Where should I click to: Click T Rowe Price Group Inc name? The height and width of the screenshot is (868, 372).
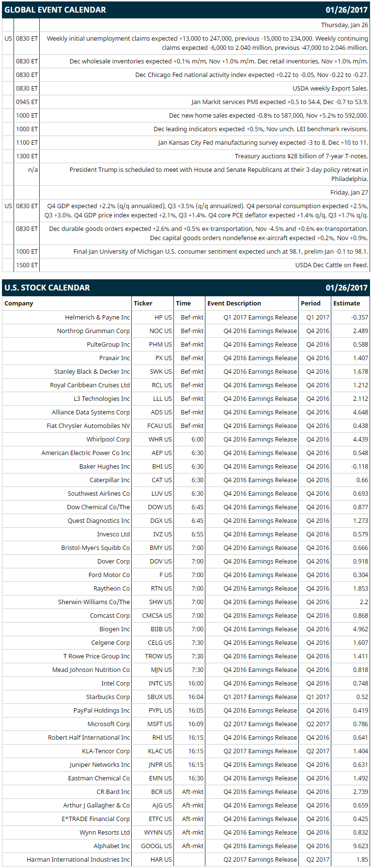(97, 656)
